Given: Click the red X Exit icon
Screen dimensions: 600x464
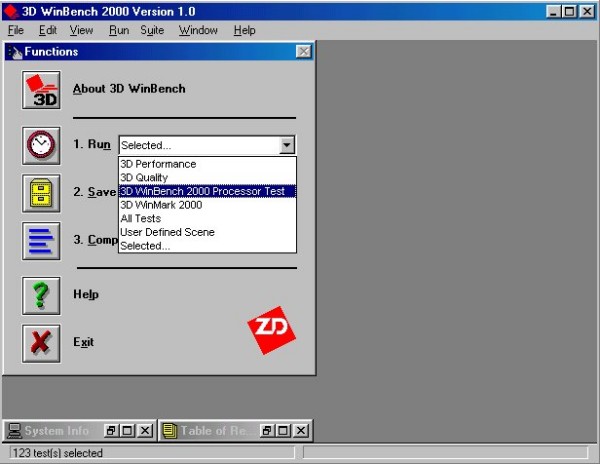Looking at the screenshot, I should [41, 344].
